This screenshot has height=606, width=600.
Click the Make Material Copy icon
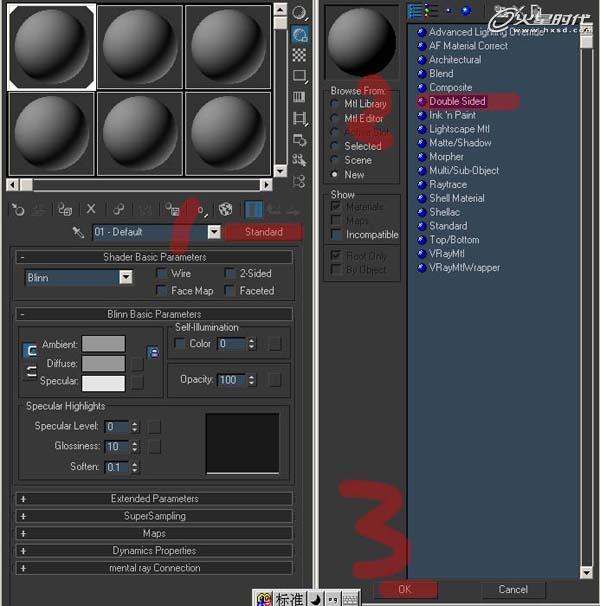(x=118, y=210)
